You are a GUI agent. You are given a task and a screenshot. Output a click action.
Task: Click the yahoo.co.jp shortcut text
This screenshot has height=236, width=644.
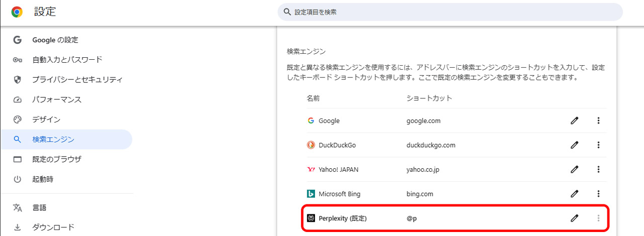(423, 170)
